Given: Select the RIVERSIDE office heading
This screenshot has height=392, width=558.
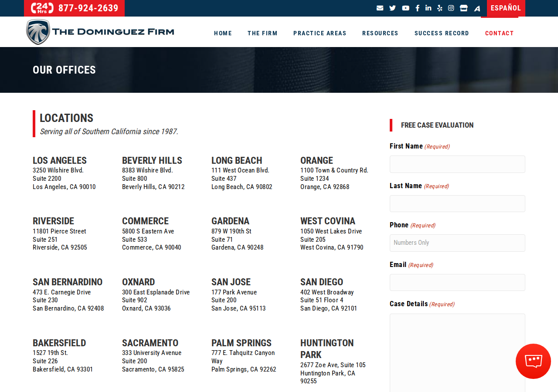Looking at the screenshot, I should click(x=53, y=221).
